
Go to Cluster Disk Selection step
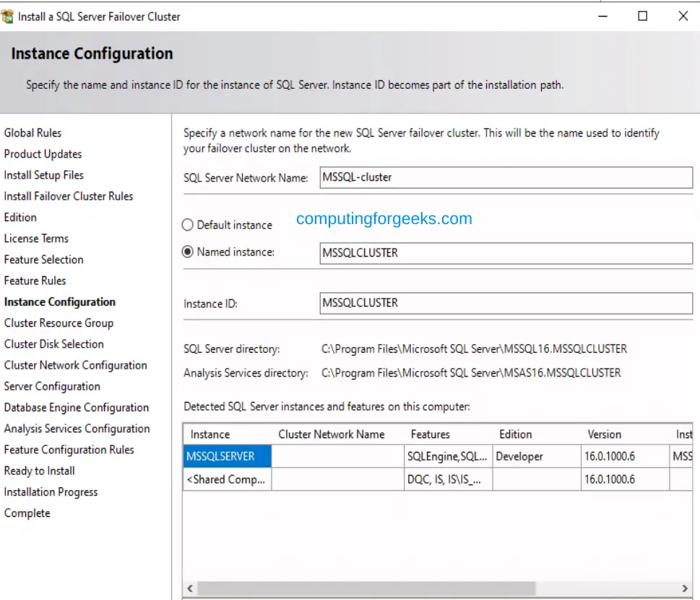click(54, 344)
